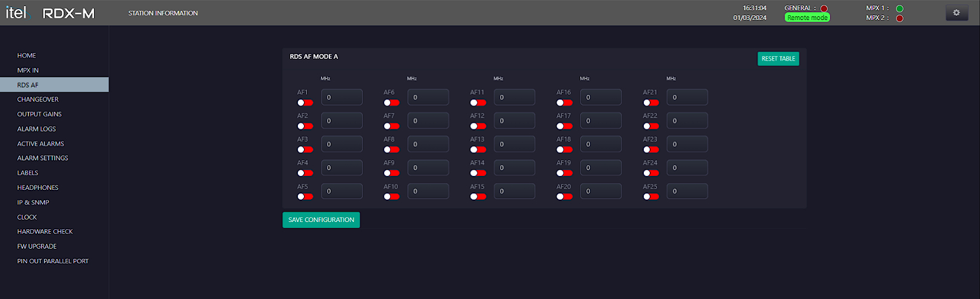Click the Remote mode green badge
980x299 pixels.
point(807,18)
